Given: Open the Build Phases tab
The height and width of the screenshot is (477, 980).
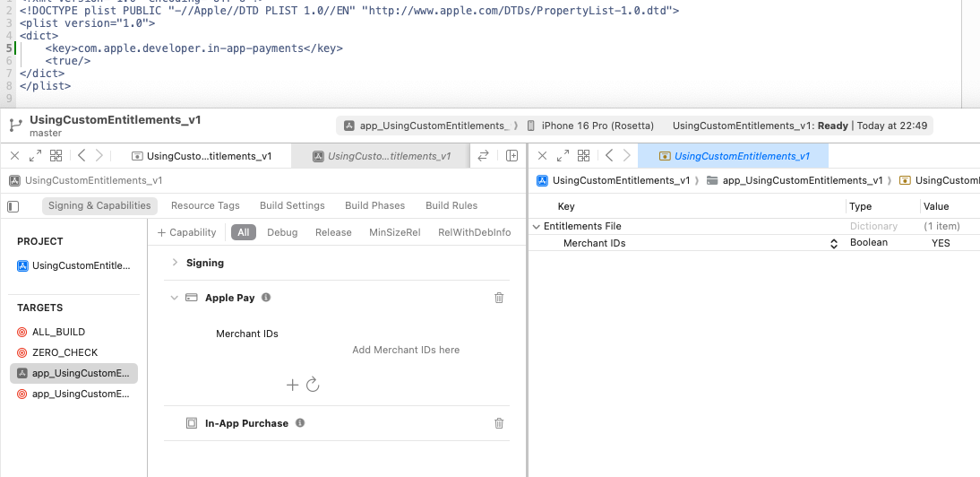Looking at the screenshot, I should 375,205.
